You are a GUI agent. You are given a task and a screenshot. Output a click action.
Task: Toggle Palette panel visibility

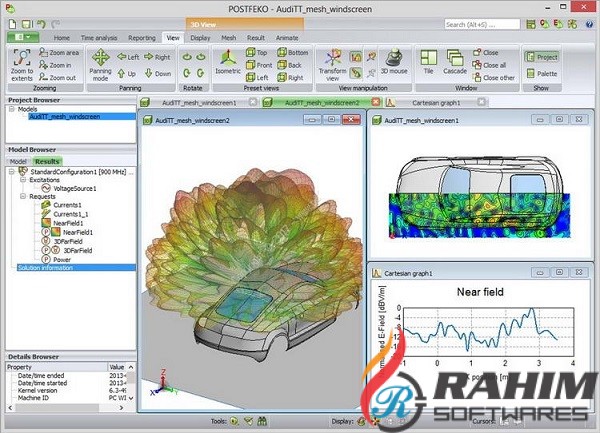click(x=542, y=73)
